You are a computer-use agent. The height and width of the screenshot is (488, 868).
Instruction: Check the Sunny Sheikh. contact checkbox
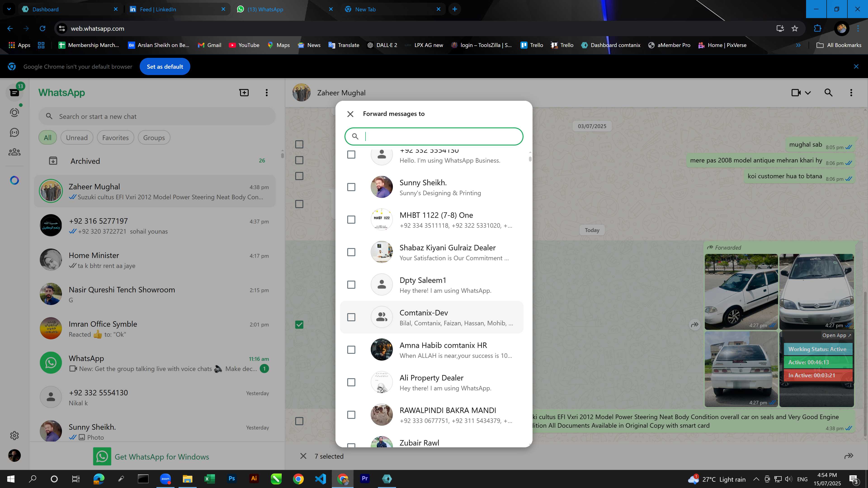pos(351,187)
